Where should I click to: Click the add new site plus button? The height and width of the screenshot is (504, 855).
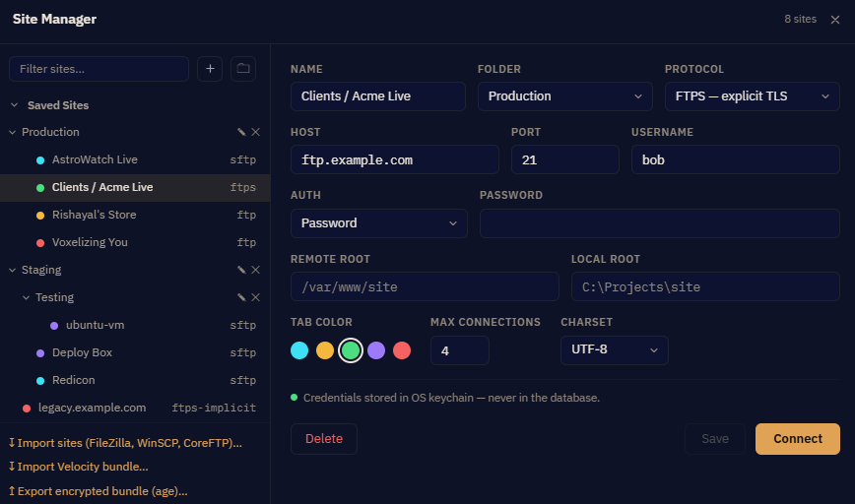(x=210, y=69)
